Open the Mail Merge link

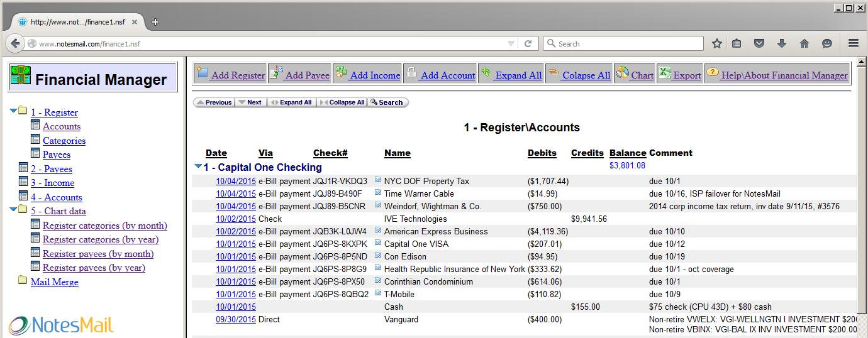(x=55, y=282)
